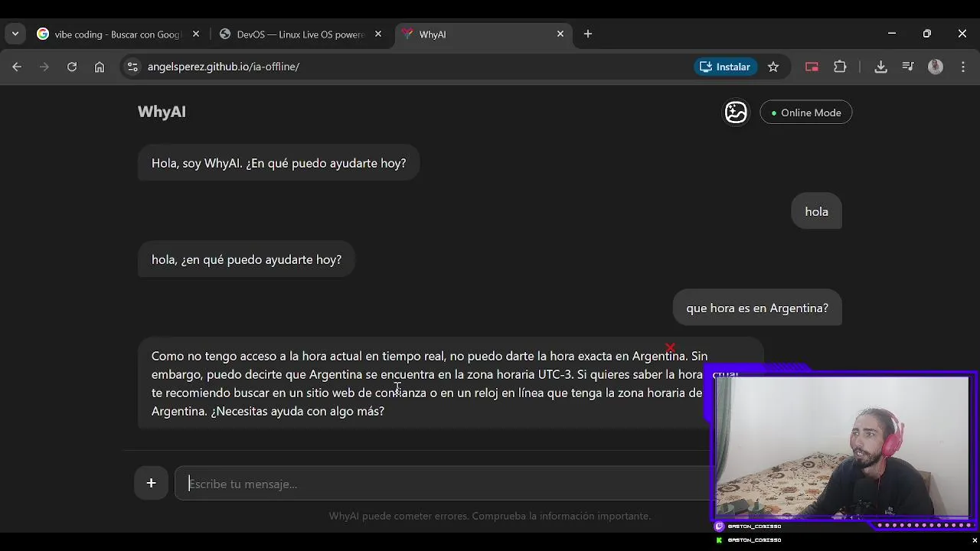Reload the current page
The width and height of the screenshot is (980, 551).
[72, 67]
